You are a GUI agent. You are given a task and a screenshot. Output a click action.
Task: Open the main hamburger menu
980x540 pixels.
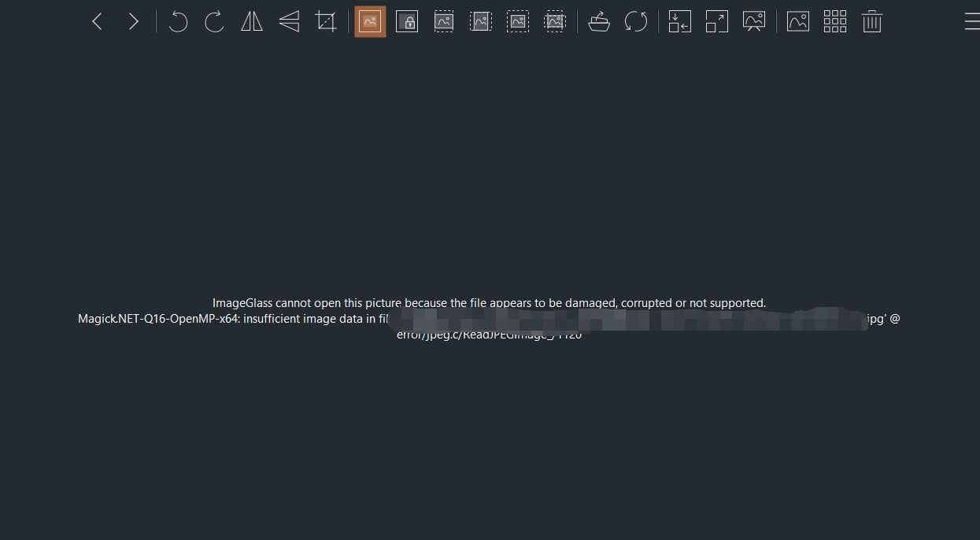coord(971,21)
